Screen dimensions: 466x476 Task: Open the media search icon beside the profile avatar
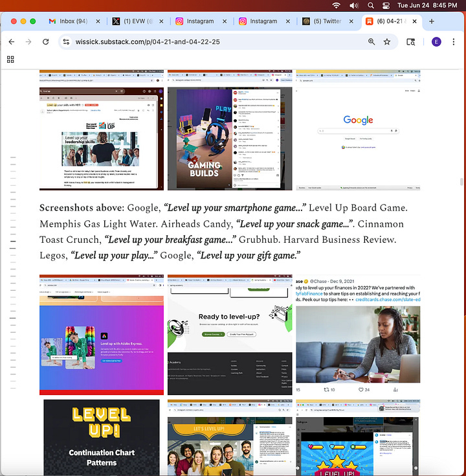point(411,42)
